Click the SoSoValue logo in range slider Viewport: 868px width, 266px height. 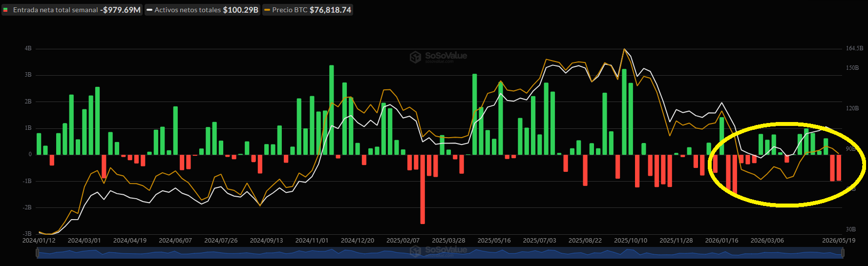pos(439,251)
